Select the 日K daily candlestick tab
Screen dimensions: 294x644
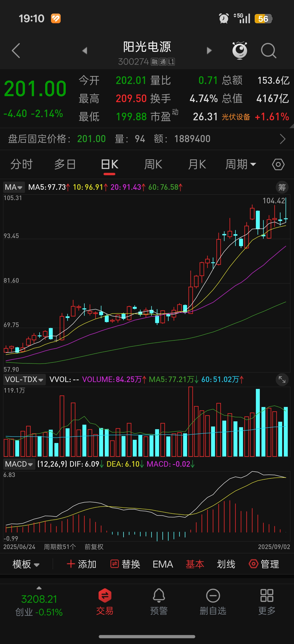tap(110, 164)
